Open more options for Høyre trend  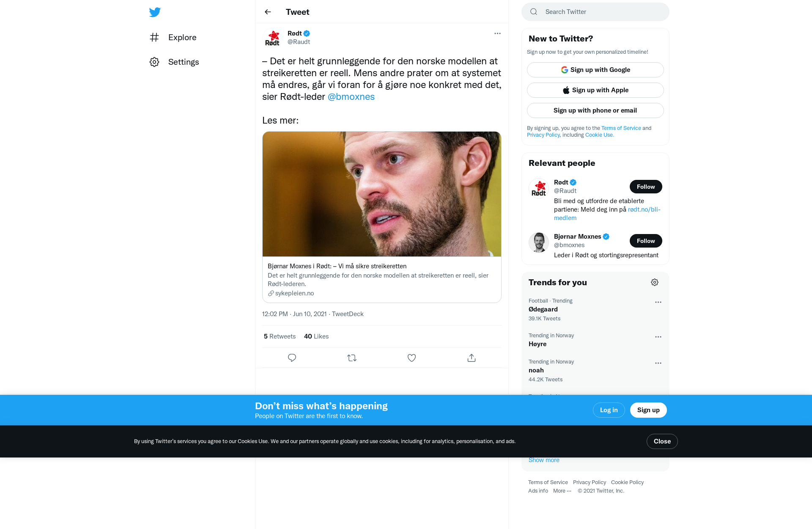(658, 337)
